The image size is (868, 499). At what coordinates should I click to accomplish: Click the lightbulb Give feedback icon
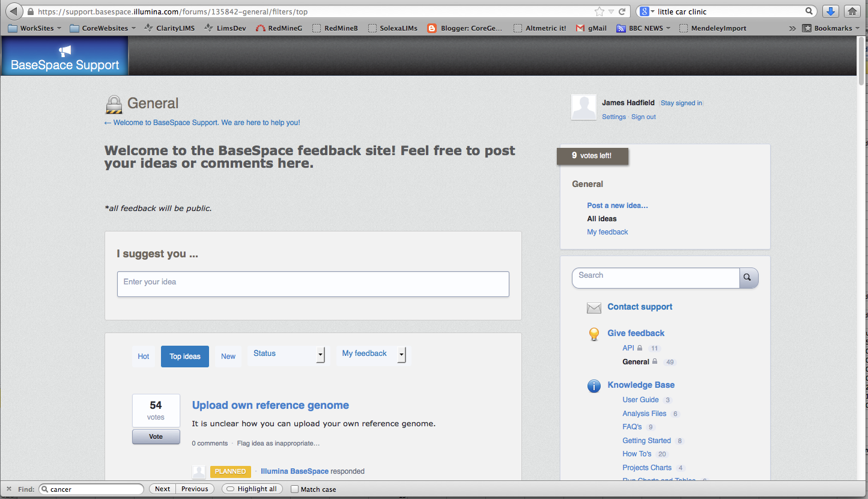coord(593,334)
